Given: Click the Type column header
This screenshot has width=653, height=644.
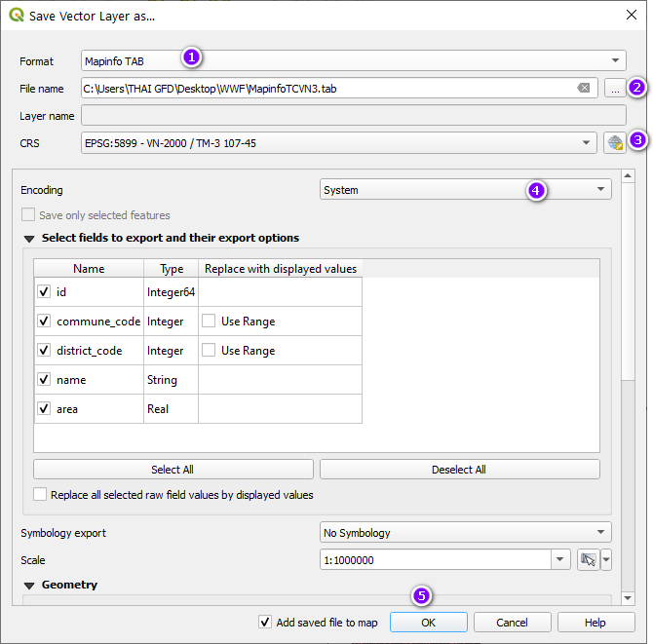Looking at the screenshot, I should [x=172, y=269].
